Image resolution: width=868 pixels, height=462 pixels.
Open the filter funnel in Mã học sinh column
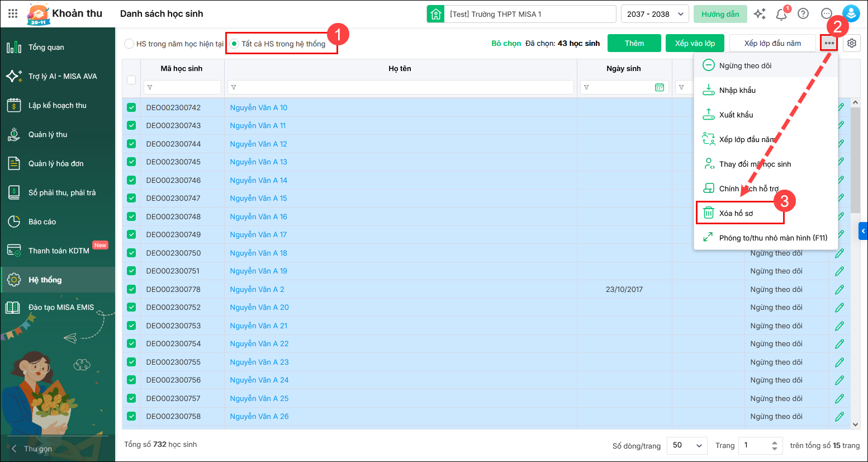tap(150, 87)
